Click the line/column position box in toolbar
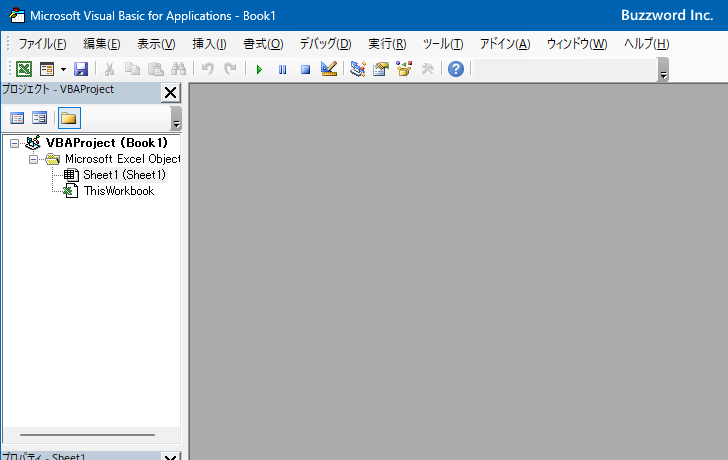The height and width of the screenshot is (460, 728). point(564,69)
